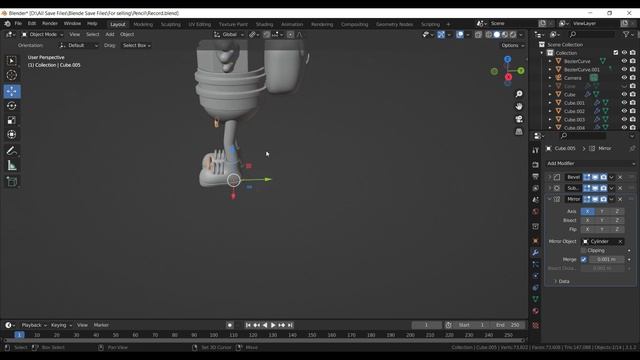Activate the Scale tool
The width and height of the screenshot is (640, 360).
[x=12, y=120]
